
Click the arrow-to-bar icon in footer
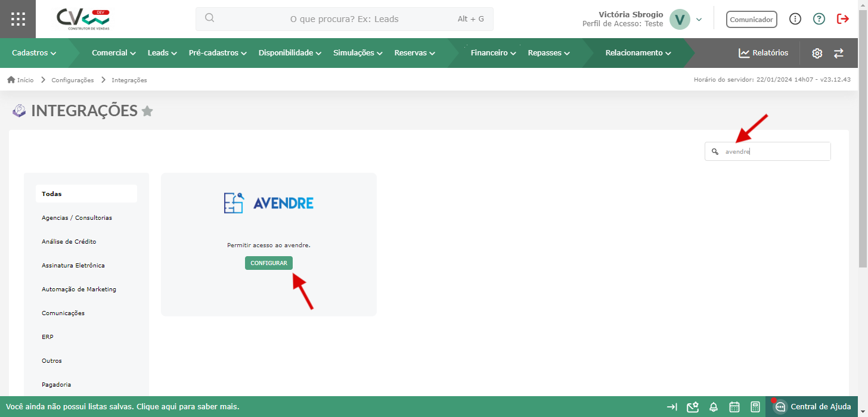(672, 407)
